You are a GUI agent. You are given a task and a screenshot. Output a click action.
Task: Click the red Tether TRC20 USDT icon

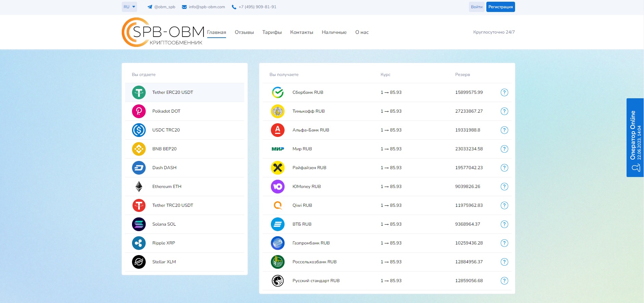pos(139,205)
